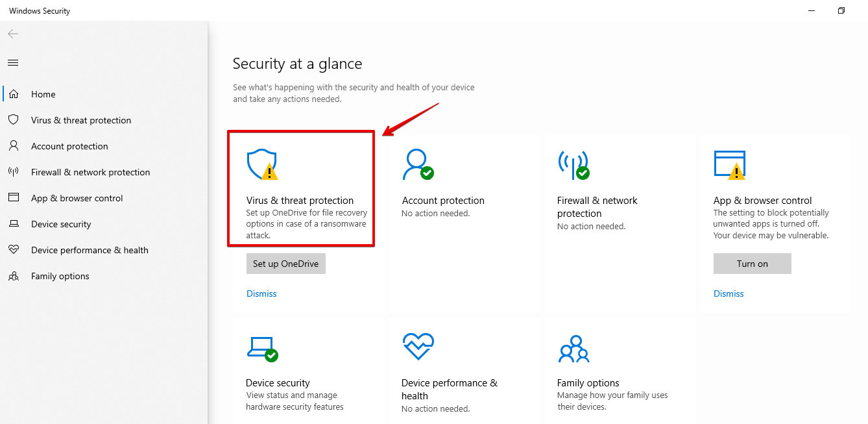Select Family options in the sidebar
Viewport: 868px width, 424px height.
coord(60,276)
